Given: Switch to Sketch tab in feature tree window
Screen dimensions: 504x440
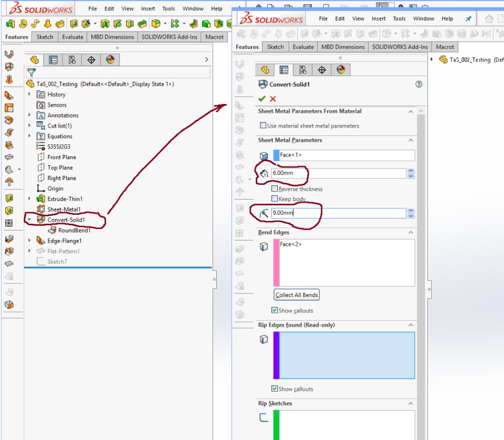Looking at the screenshot, I should (45, 37).
